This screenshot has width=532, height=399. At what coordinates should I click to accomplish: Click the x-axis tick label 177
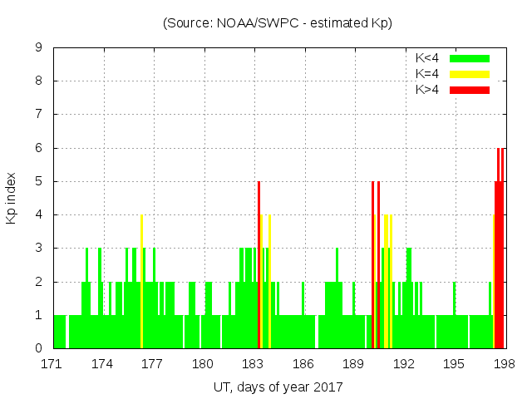[153, 364]
